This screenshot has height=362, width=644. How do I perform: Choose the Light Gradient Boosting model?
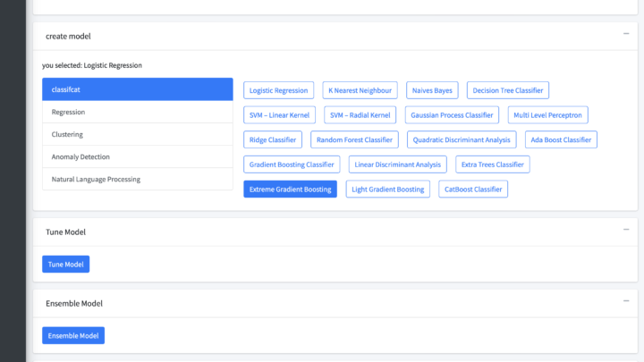tap(387, 189)
